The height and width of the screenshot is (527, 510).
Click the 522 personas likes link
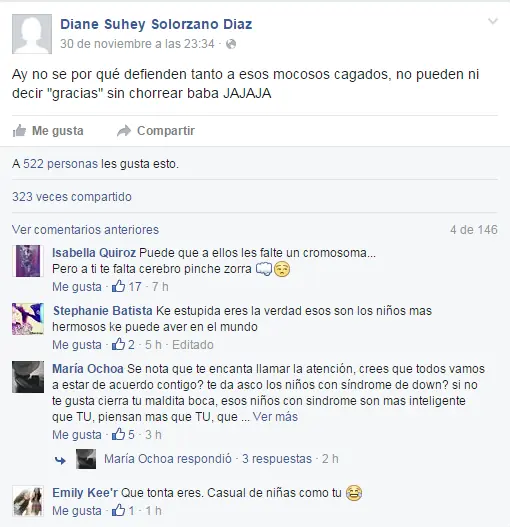click(60, 164)
